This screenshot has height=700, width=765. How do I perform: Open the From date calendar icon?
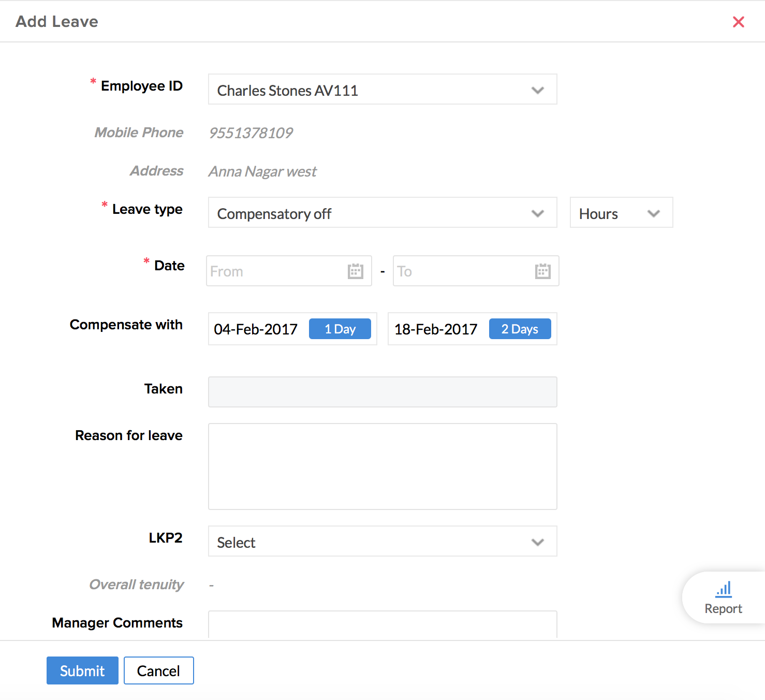pos(355,271)
